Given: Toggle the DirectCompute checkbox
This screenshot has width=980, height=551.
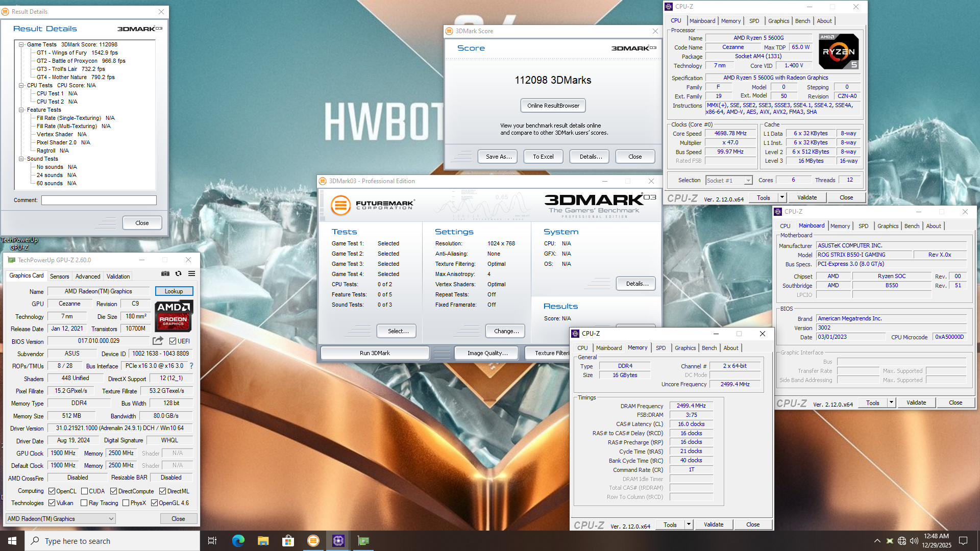Looking at the screenshot, I should coord(114,491).
